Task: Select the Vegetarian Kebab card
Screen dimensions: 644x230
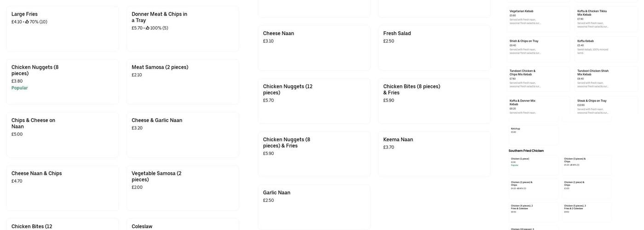Action: [538, 19]
